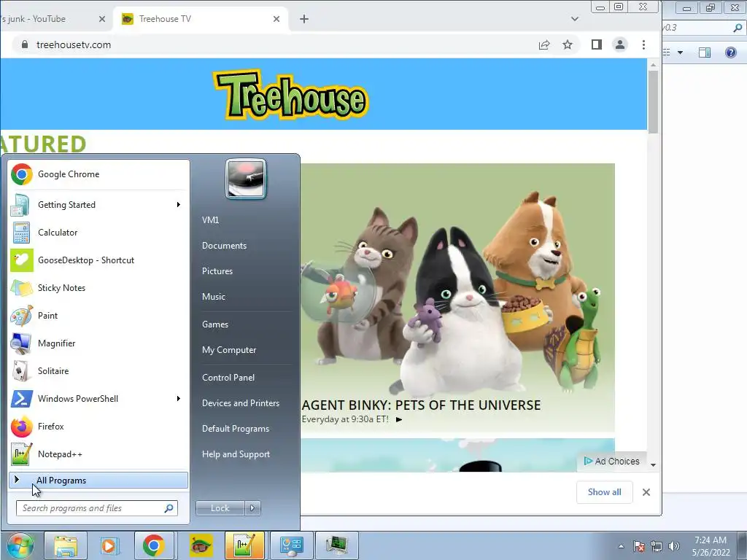747x560 pixels.
Task: Open Games from Start menu
Action: (215, 324)
